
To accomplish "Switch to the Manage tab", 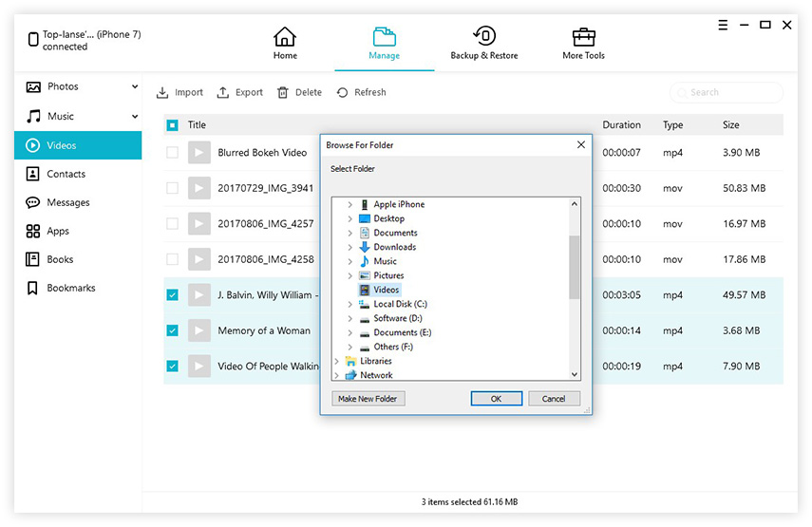I will click(x=384, y=43).
